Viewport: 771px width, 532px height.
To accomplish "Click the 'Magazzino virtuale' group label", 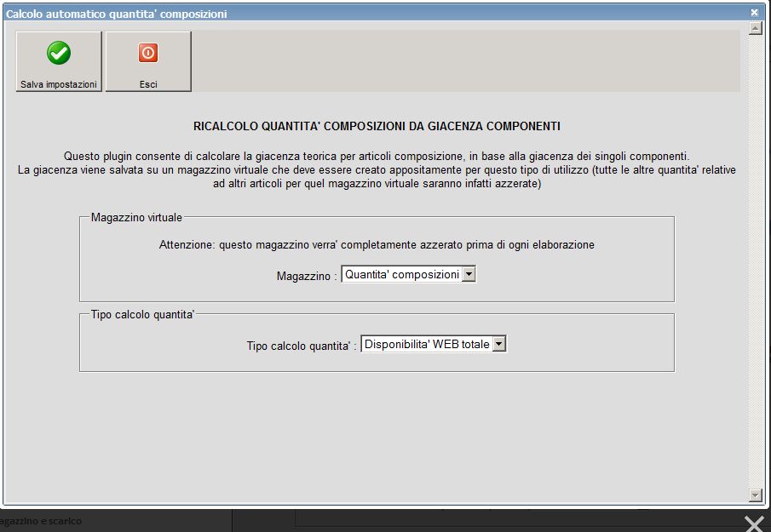I will point(136,217).
